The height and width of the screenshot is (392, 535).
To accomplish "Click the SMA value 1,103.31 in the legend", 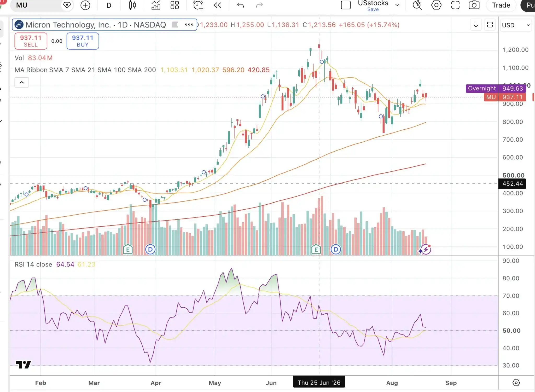I will pos(174,70).
